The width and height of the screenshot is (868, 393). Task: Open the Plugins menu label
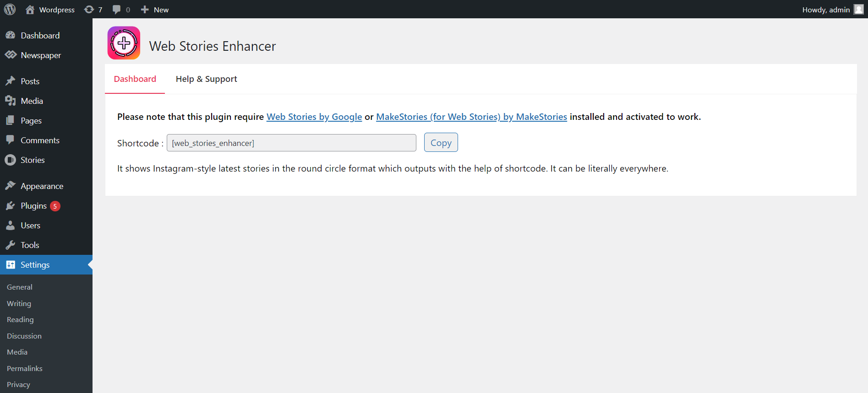pos(33,206)
